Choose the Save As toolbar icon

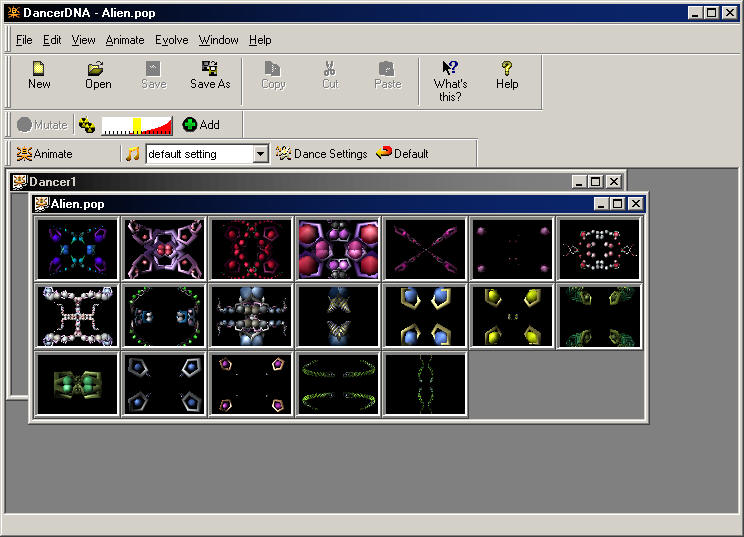(209, 69)
